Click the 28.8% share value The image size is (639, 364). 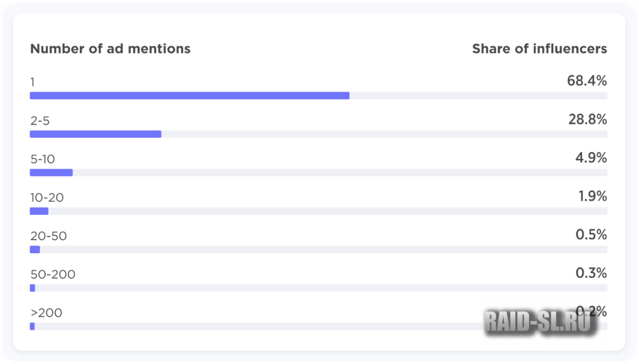[x=587, y=120]
